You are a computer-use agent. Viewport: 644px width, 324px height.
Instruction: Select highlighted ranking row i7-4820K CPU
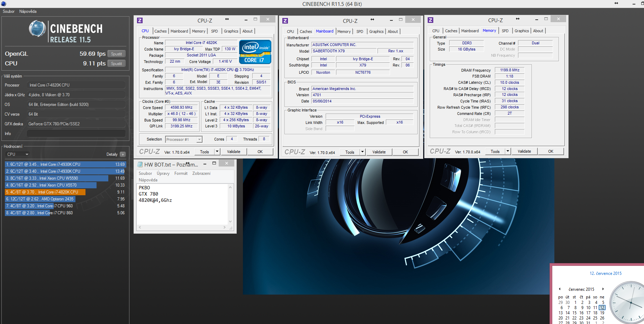65,192
